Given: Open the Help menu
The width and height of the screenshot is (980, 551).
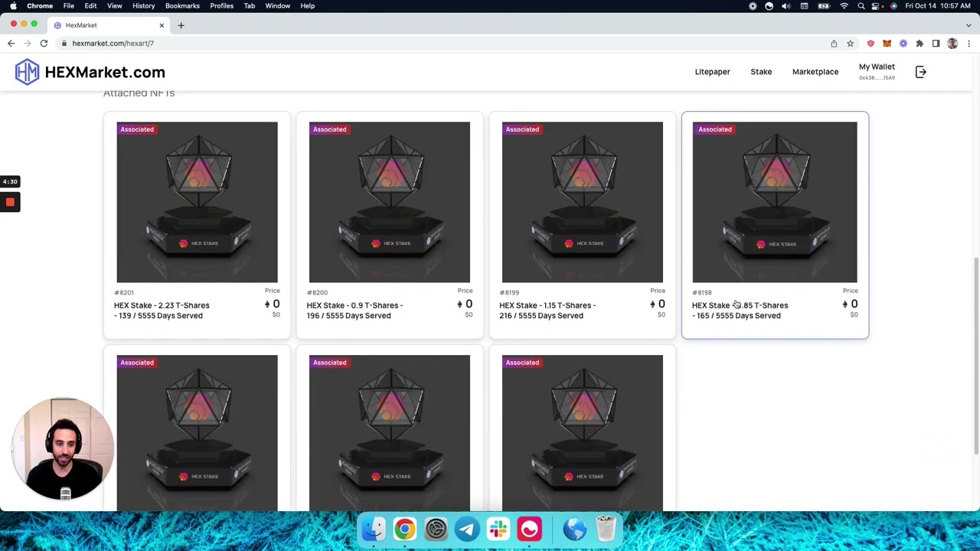Looking at the screenshot, I should pyautogui.click(x=307, y=6).
